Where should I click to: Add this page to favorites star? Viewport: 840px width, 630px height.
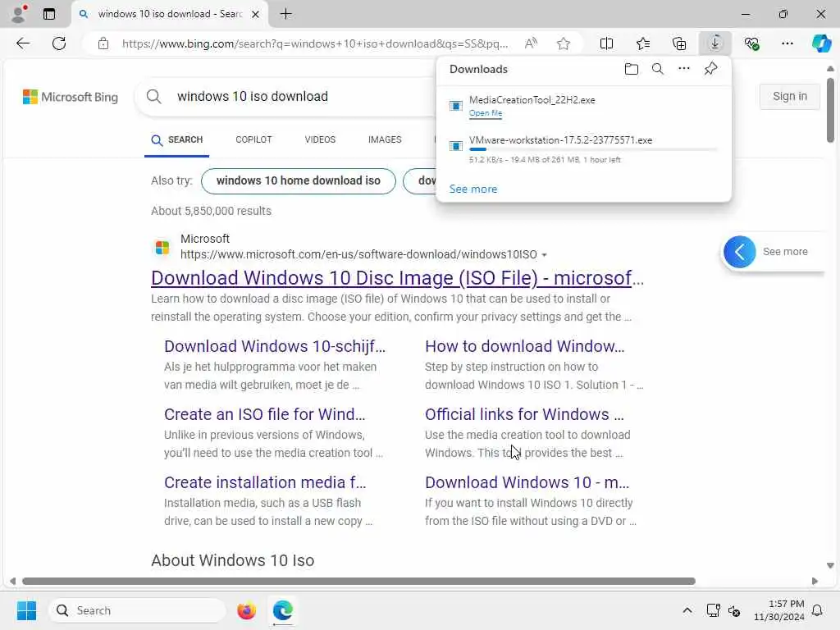[563, 43]
